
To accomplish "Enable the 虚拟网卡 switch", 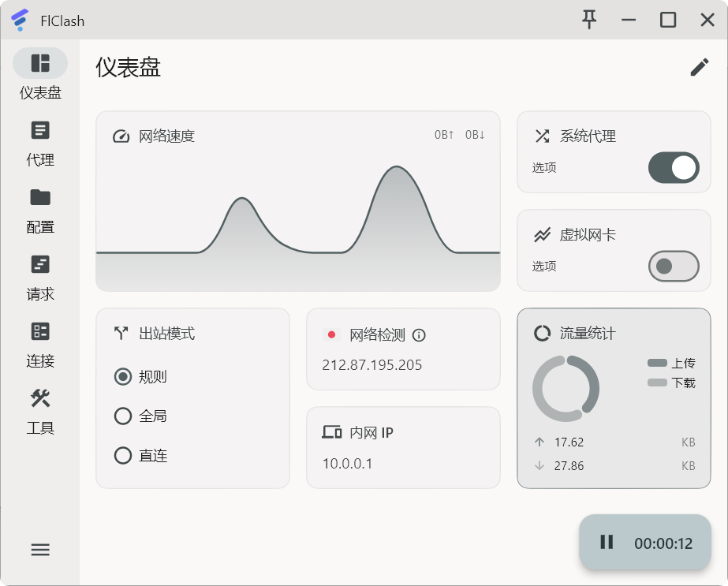I will 674,267.
